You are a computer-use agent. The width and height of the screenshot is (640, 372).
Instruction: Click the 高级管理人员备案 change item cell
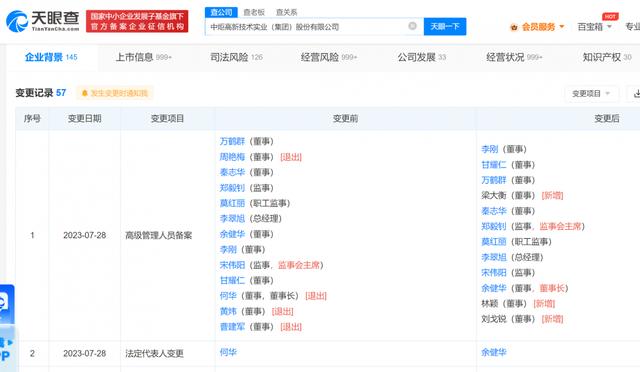pyautogui.click(x=158, y=236)
